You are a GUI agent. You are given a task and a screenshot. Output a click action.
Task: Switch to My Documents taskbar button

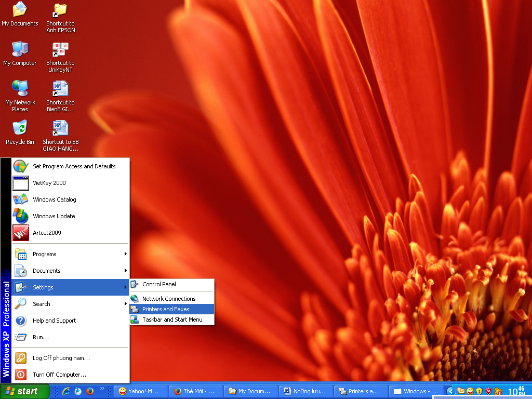(251, 391)
